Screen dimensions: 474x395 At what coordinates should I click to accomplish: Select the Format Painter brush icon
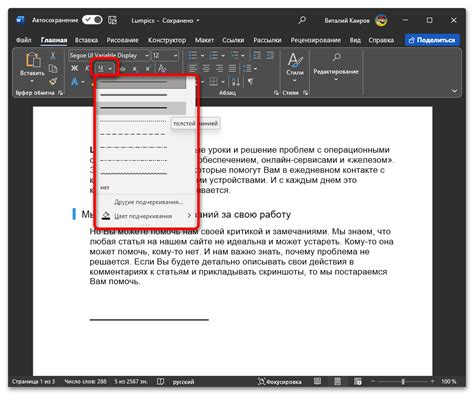(53, 81)
